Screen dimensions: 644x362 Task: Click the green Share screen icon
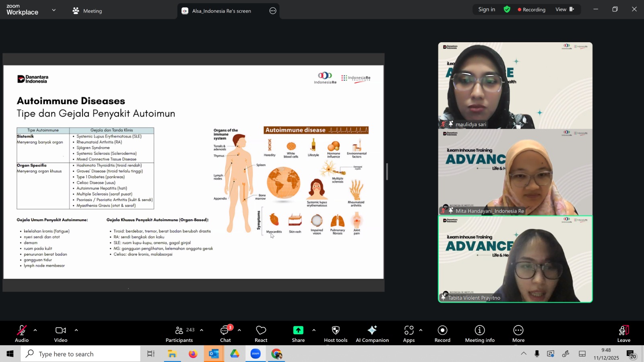[298, 330]
